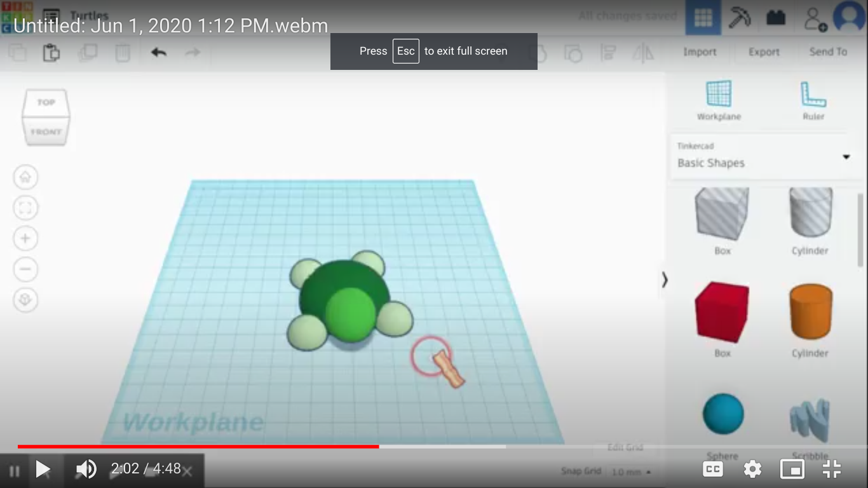Click the video title Untitled Jun 1 webm
Image resolution: width=868 pixels, height=488 pixels.
170,25
